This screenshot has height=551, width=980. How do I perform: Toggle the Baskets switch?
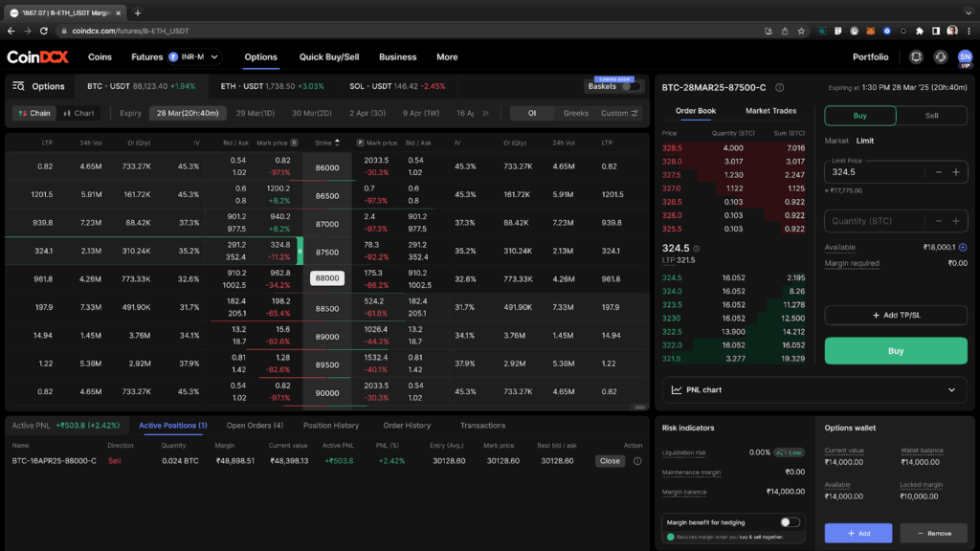[632, 87]
